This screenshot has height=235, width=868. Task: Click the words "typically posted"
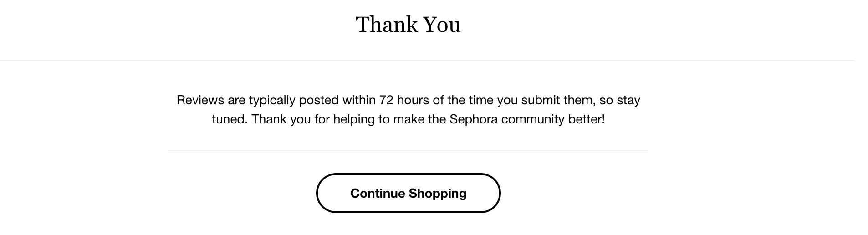coord(294,100)
